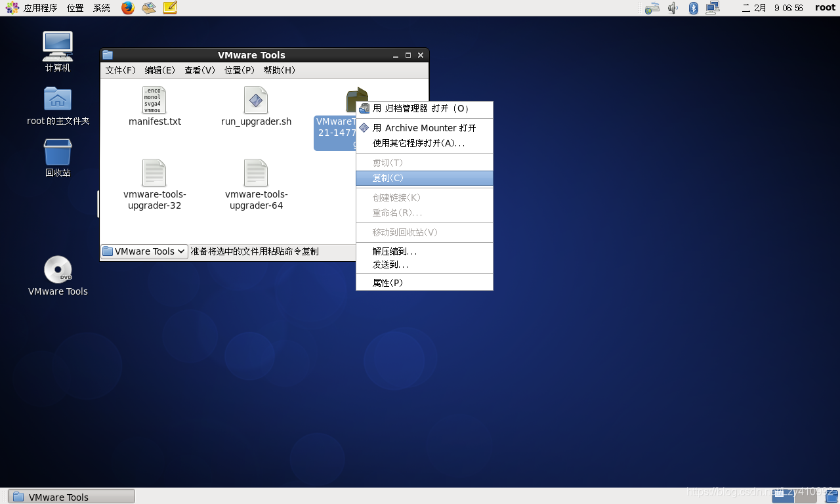840x504 pixels.
Task: Click the root user label in the top panel
Action: pyautogui.click(x=825, y=8)
